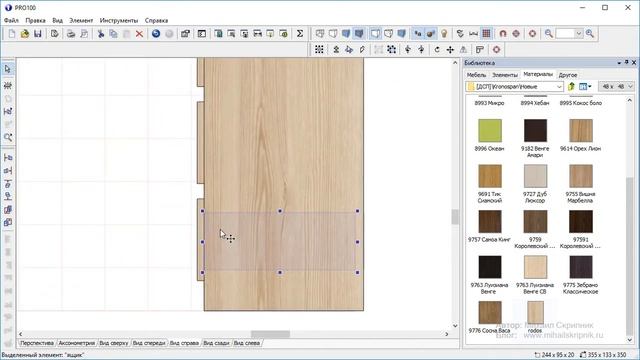Toggle the semi-transparency display option
Viewport: 640px width, 360px height.
click(x=389, y=34)
